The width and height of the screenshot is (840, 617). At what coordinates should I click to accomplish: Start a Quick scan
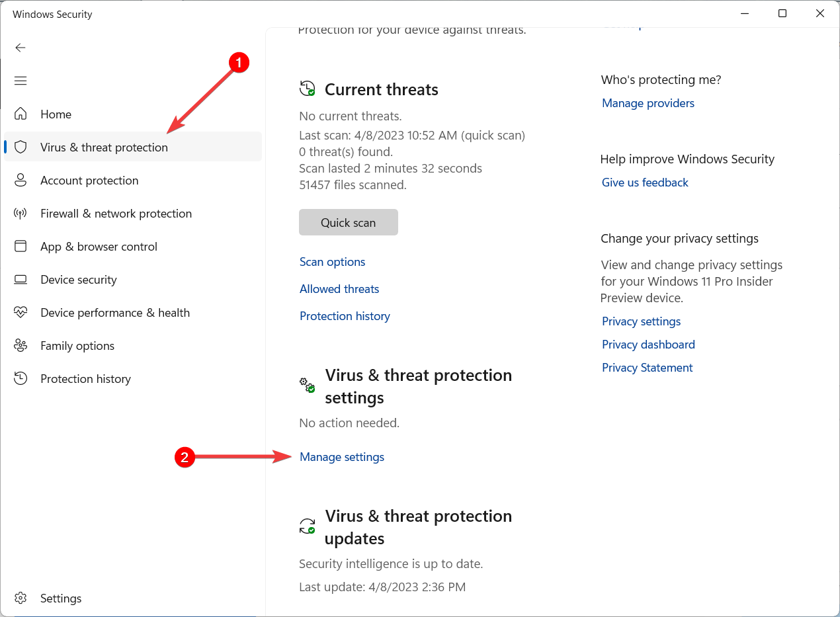click(x=348, y=223)
